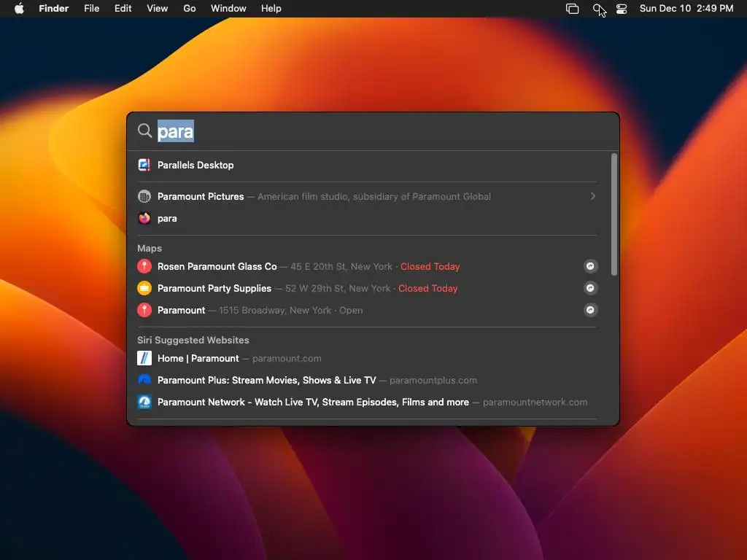747x560 pixels.
Task: Click the Siri Suggested Websites header
Action: click(x=193, y=340)
